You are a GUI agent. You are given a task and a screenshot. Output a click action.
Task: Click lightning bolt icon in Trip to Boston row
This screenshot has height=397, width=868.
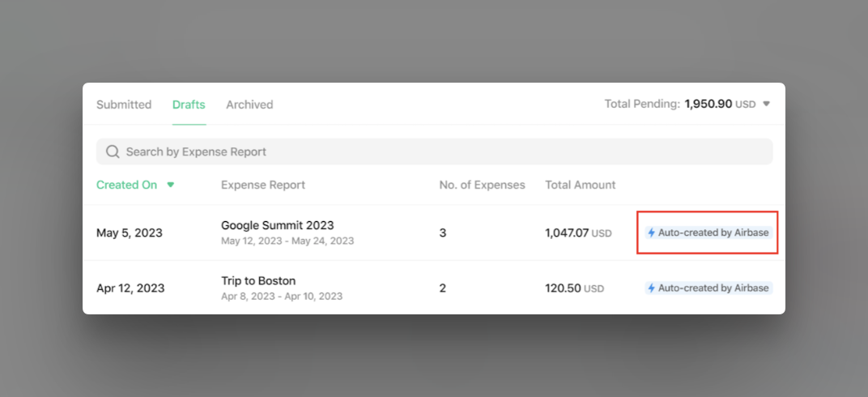[x=652, y=288]
